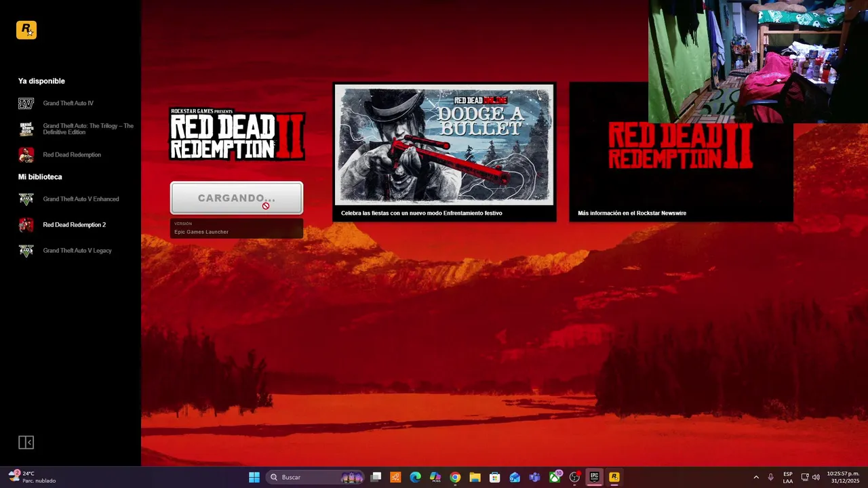This screenshot has height=488, width=868.
Task: Click the GTA IV game icon
Action: click(x=26, y=103)
